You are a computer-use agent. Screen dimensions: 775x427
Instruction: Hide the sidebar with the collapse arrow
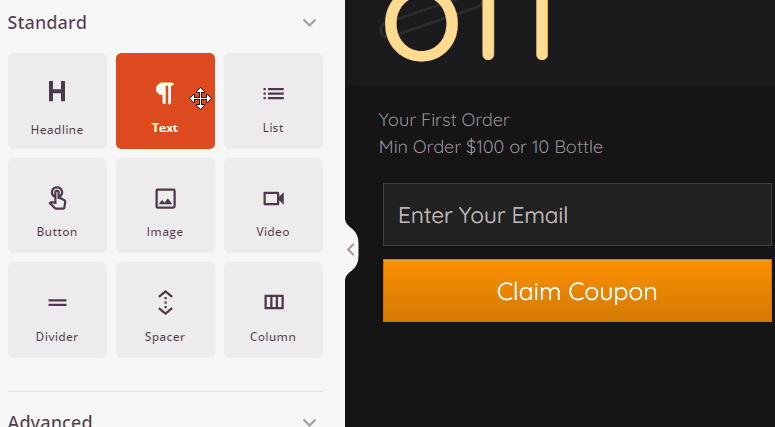click(x=351, y=249)
